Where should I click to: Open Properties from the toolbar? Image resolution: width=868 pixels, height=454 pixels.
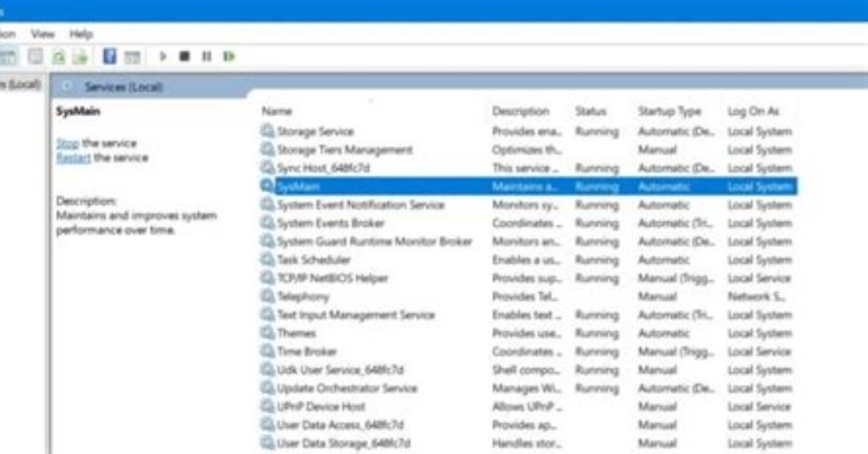pos(35,56)
